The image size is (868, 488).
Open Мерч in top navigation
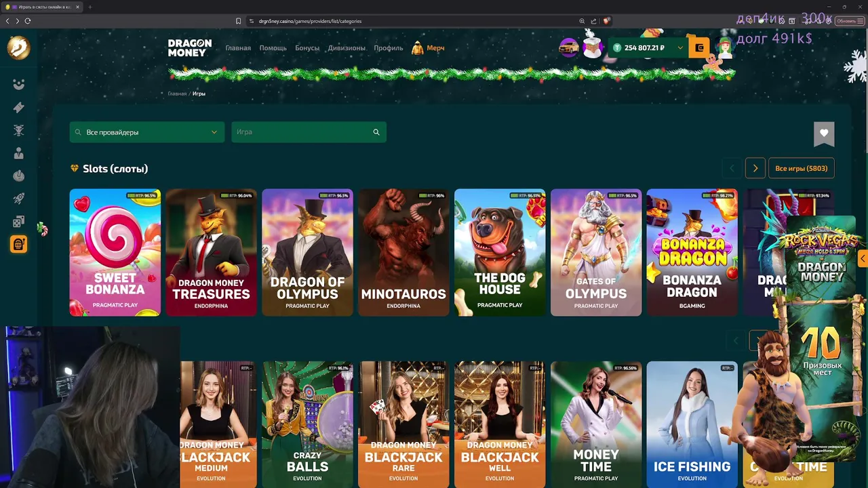(x=428, y=48)
